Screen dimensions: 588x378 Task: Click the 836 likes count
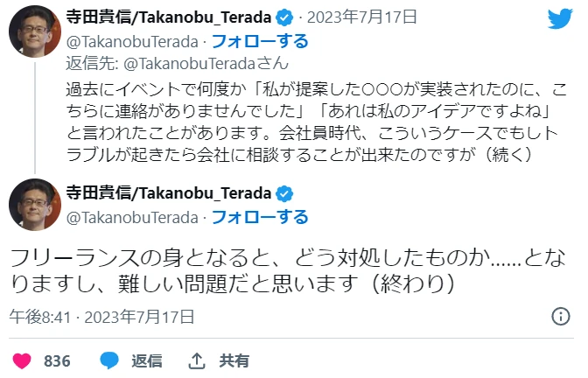[57, 360]
